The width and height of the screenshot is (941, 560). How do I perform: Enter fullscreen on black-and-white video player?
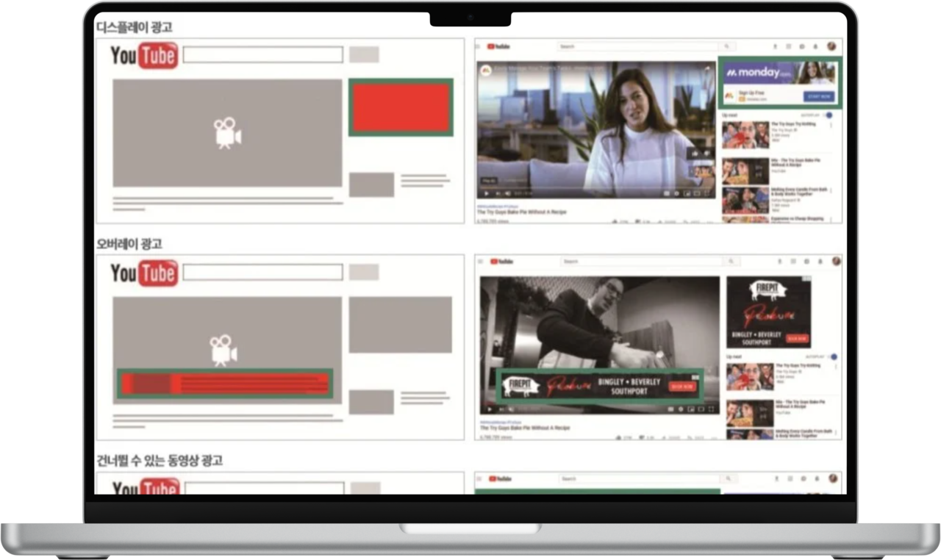(711, 409)
